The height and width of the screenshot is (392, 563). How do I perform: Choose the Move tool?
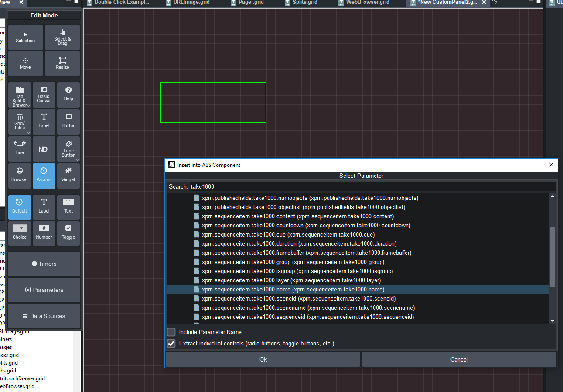(25, 64)
